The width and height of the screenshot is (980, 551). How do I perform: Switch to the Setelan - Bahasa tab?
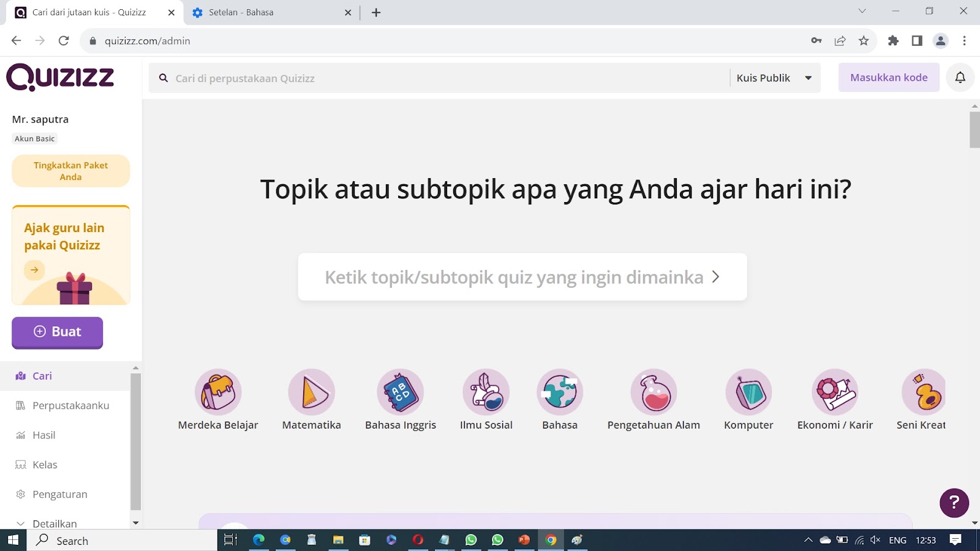[x=272, y=12]
